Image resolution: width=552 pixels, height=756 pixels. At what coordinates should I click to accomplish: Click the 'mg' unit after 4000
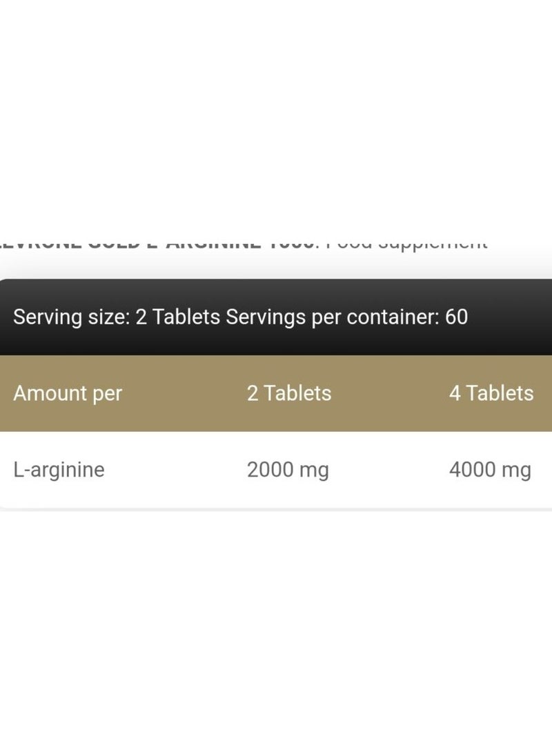tap(516, 471)
